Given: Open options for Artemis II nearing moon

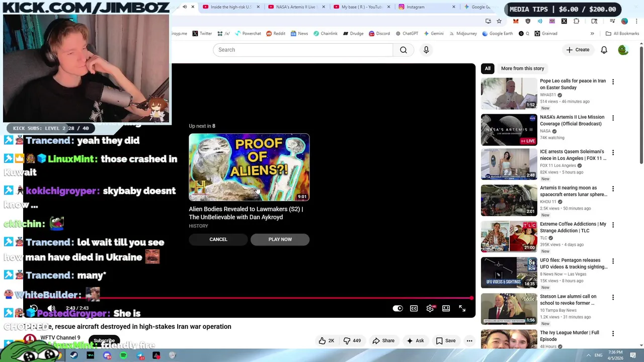Looking at the screenshot, I should coord(613,189).
